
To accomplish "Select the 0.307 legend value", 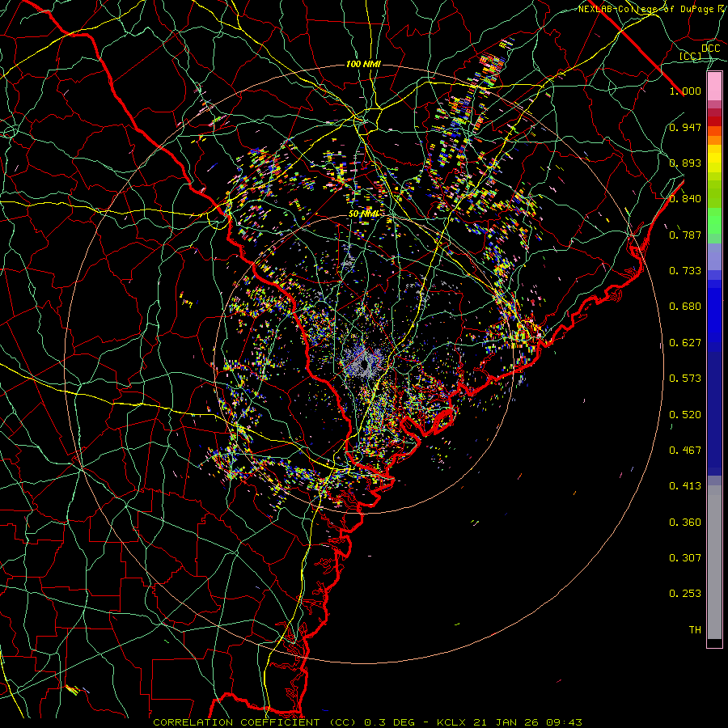I will 685,558.
